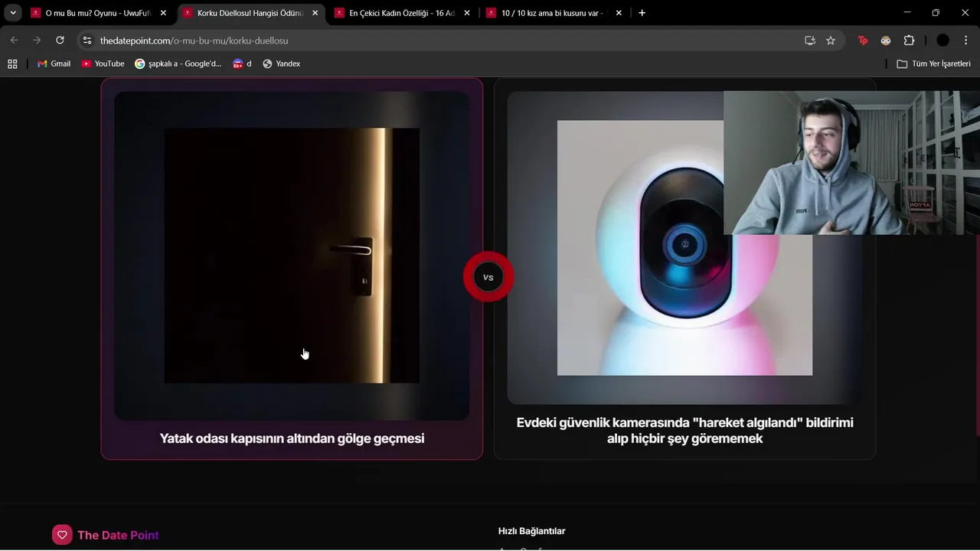Open the Yandex bookmark
The height and width of the screenshot is (551, 980).
pos(281,64)
